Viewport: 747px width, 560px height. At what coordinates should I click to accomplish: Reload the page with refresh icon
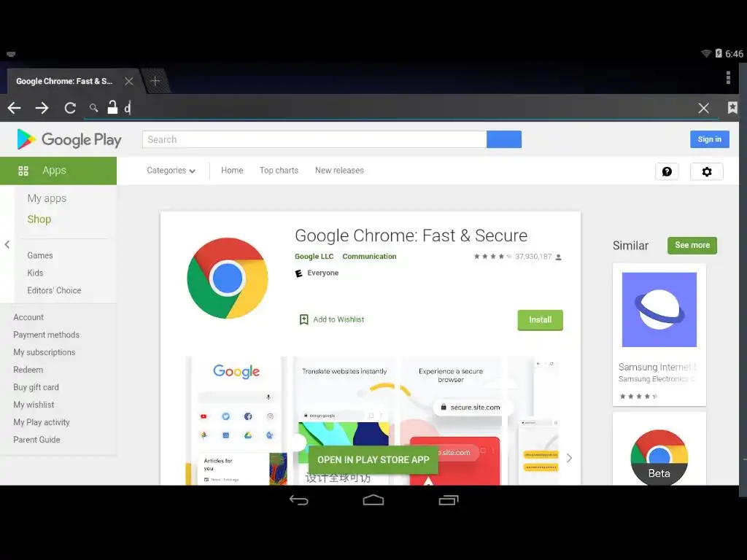pyautogui.click(x=70, y=108)
